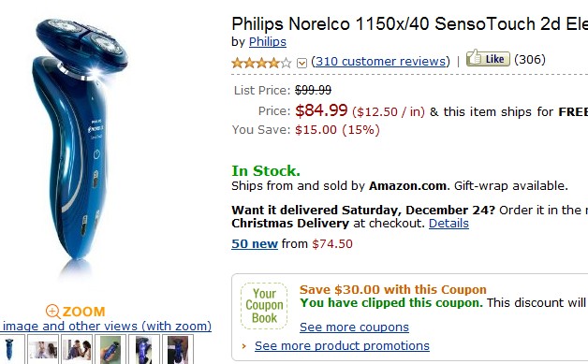This screenshot has width=588, height=364.
Task: Click the Philips brand link
Action: 268,41
